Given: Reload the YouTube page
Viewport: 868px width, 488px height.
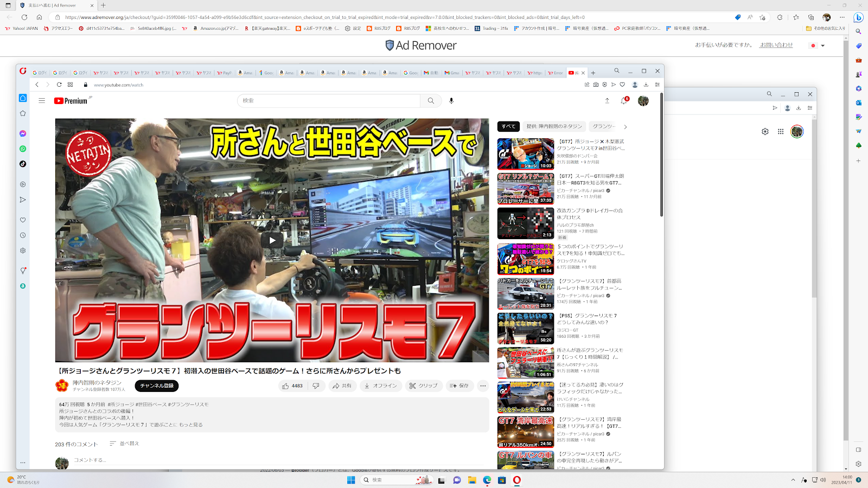Looking at the screenshot, I should [59, 85].
